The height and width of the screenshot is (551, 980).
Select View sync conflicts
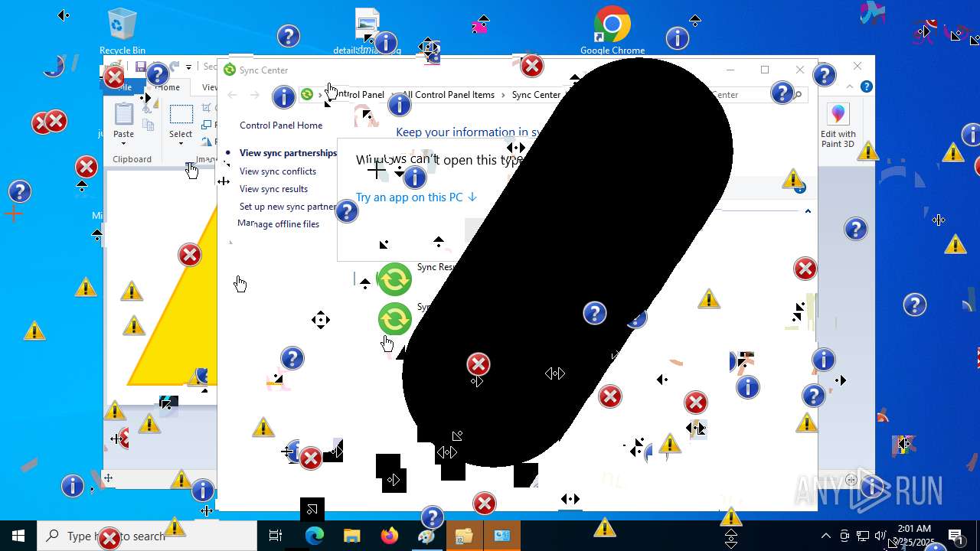[278, 171]
